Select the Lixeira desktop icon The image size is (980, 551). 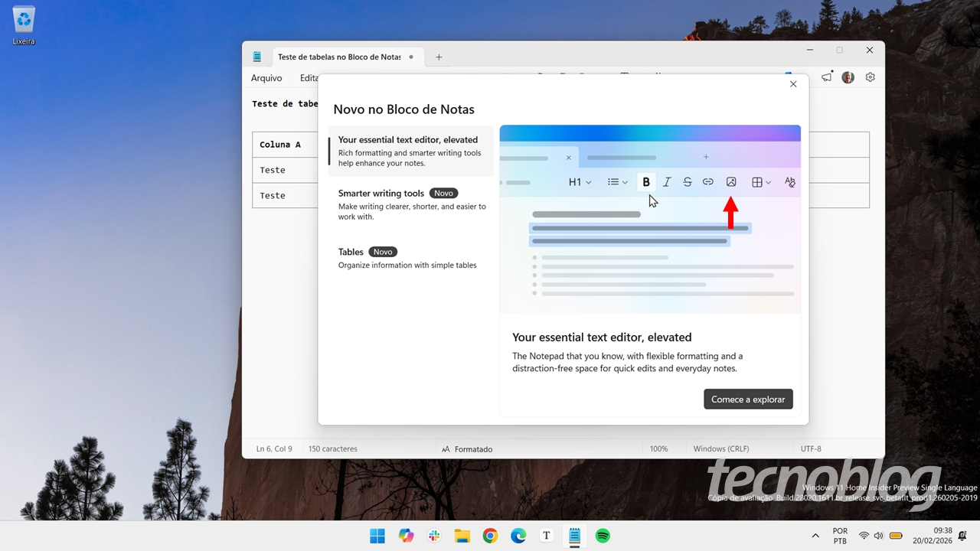click(x=24, y=25)
